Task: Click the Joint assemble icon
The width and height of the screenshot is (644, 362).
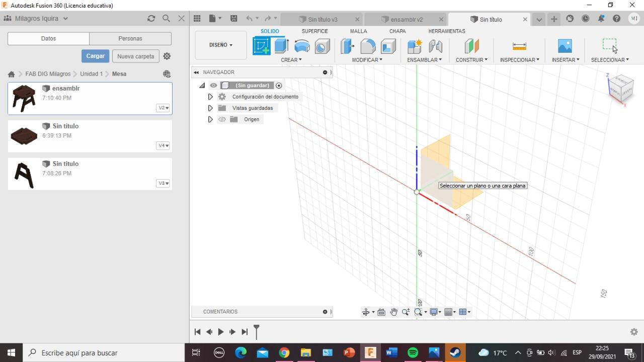Action: (435, 46)
